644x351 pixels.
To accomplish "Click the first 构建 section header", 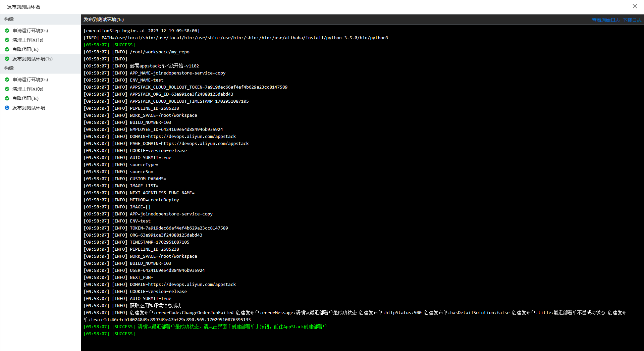I will [9, 19].
